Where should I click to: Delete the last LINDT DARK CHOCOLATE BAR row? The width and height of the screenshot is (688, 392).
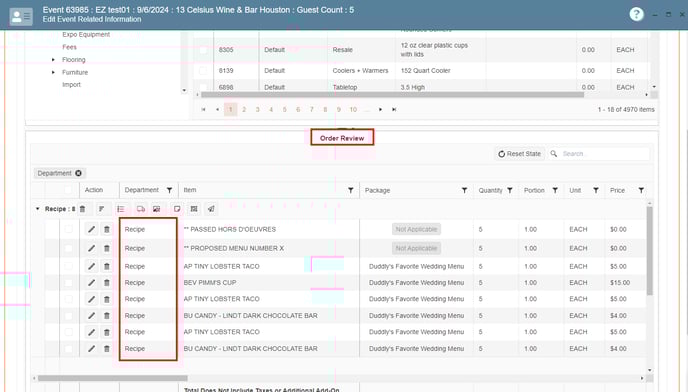107,349
